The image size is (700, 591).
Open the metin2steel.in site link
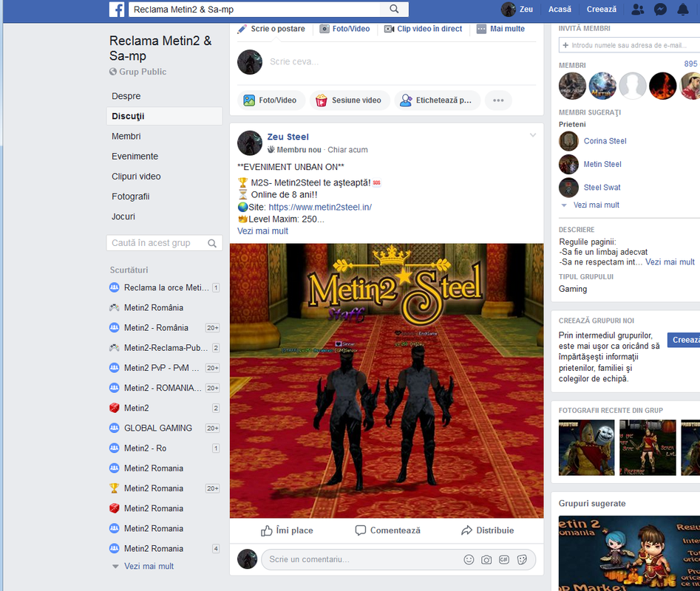320,207
